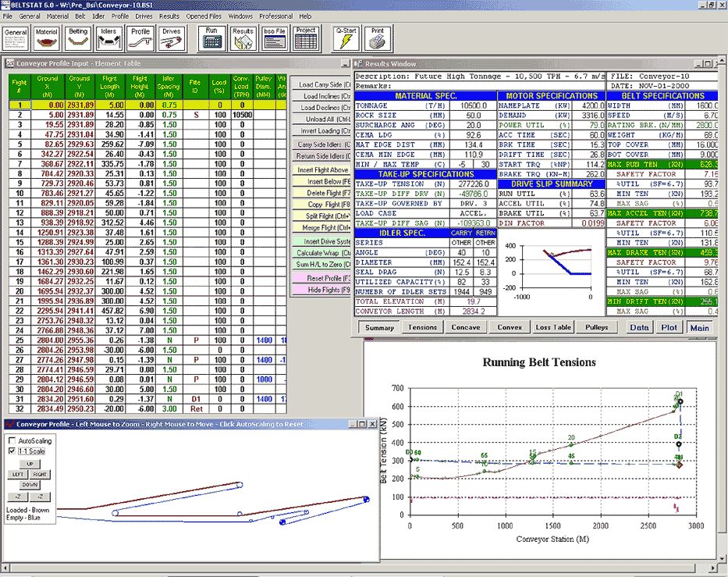Click the Print toolbar icon
The width and height of the screenshot is (728, 577).
(x=378, y=38)
